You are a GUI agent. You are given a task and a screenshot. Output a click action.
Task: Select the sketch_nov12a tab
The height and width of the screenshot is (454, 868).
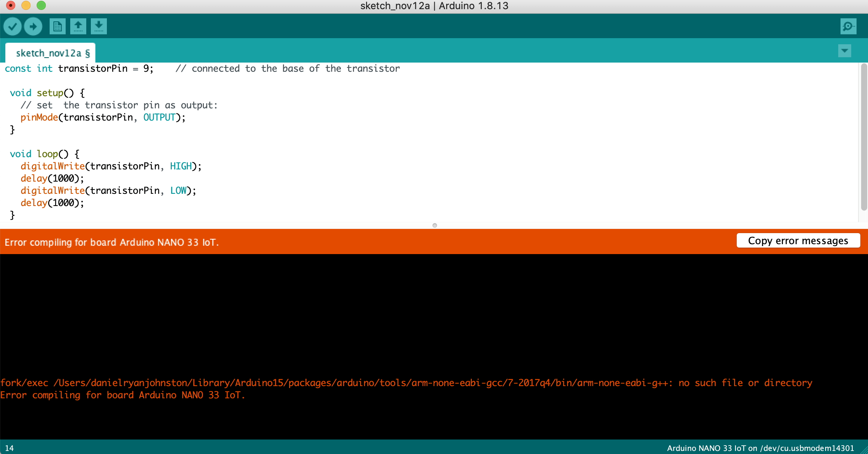(x=50, y=53)
